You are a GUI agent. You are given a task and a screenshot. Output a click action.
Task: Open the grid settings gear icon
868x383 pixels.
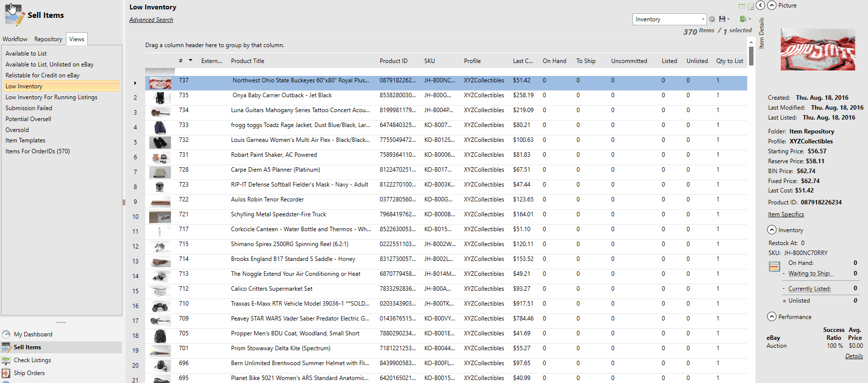pos(712,19)
